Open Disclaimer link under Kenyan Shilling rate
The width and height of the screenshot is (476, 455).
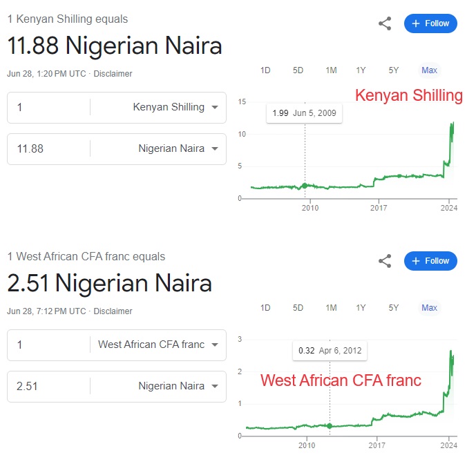click(113, 74)
